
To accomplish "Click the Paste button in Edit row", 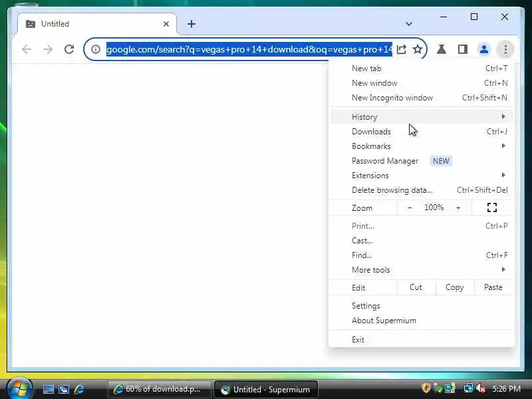I will [493, 287].
